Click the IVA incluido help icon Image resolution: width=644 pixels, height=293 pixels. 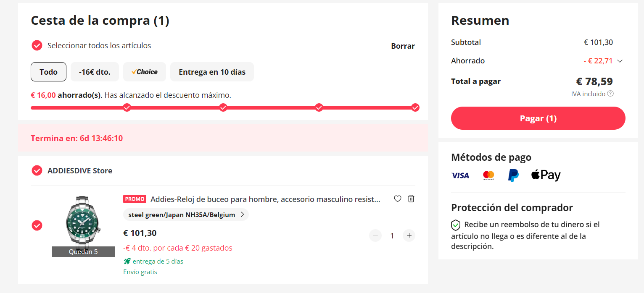coord(610,94)
